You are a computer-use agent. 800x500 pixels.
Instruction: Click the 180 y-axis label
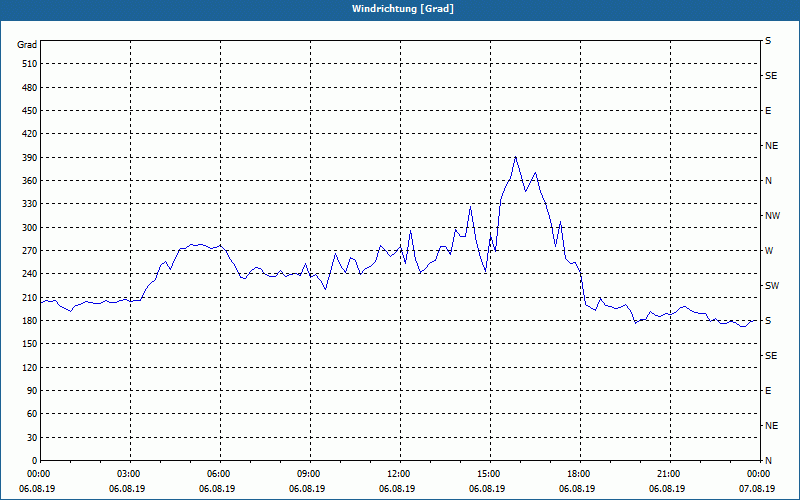29,320
